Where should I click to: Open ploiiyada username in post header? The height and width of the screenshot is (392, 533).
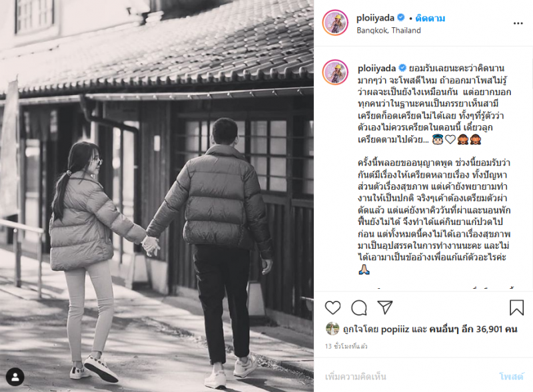click(x=375, y=18)
